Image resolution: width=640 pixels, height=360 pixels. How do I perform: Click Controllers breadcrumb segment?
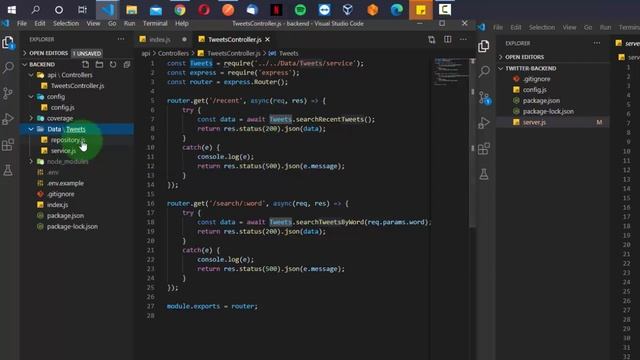(x=173, y=53)
